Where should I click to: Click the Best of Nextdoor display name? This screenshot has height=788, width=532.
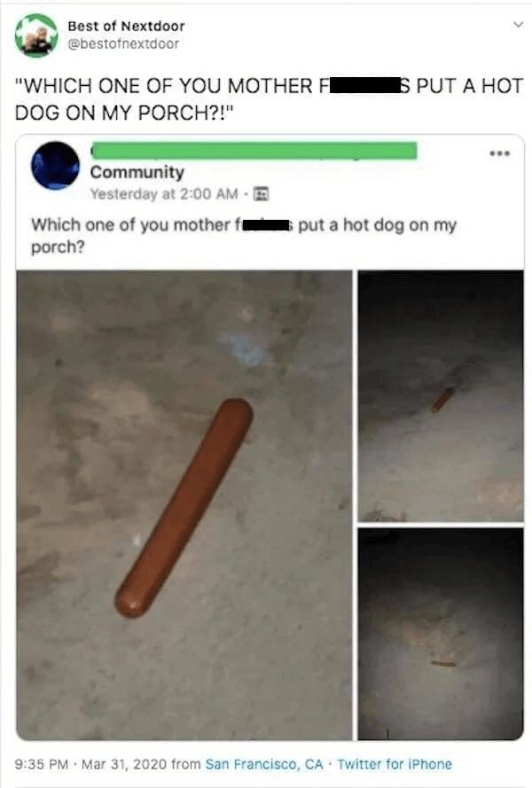pyautogui.click(x=126, y=26)
